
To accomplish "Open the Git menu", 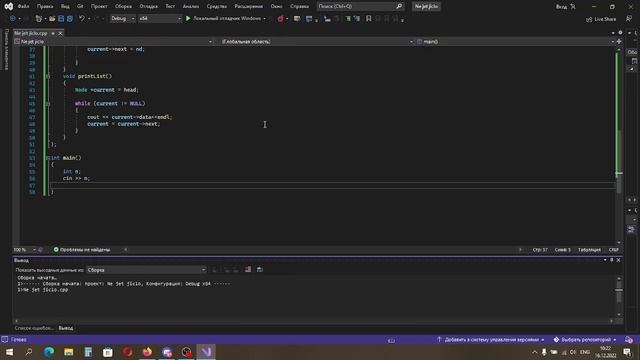I will pyautogui.click(x=80, y=7).
